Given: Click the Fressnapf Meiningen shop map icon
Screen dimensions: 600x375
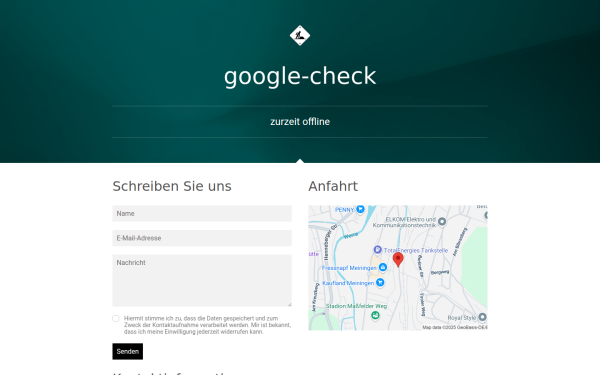Looking at the screenshot, I should [x=383, y=267].
